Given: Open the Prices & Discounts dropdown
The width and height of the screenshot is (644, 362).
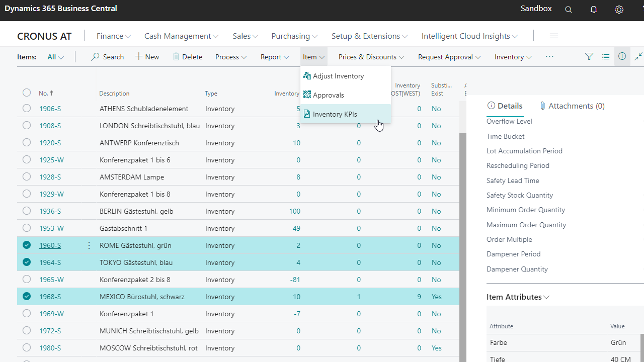Looking at the screenshot, I should pyautogui.click(x=371, y=57).
